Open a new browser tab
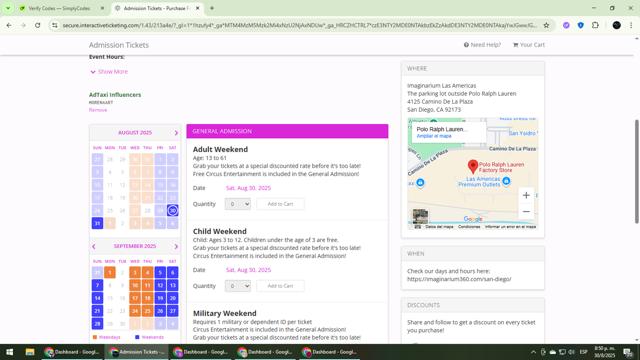The image size is (640, 360). [212, 8]
